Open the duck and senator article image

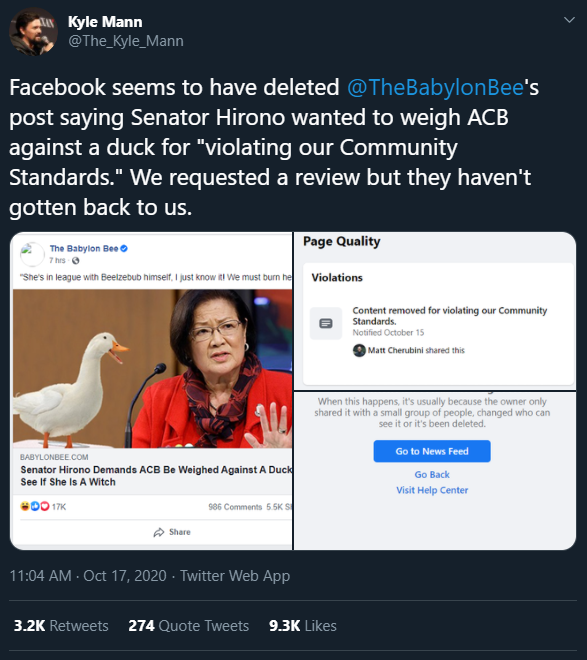(x=152, y=368)
